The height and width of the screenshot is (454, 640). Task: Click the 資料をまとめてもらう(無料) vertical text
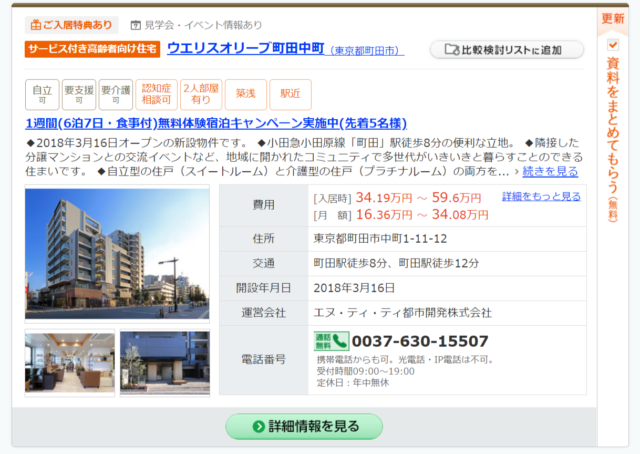pos(613,139)
